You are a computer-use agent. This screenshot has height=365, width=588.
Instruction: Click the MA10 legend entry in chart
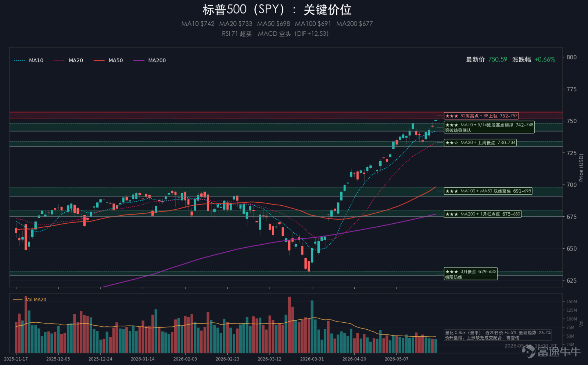click(29, 60)
